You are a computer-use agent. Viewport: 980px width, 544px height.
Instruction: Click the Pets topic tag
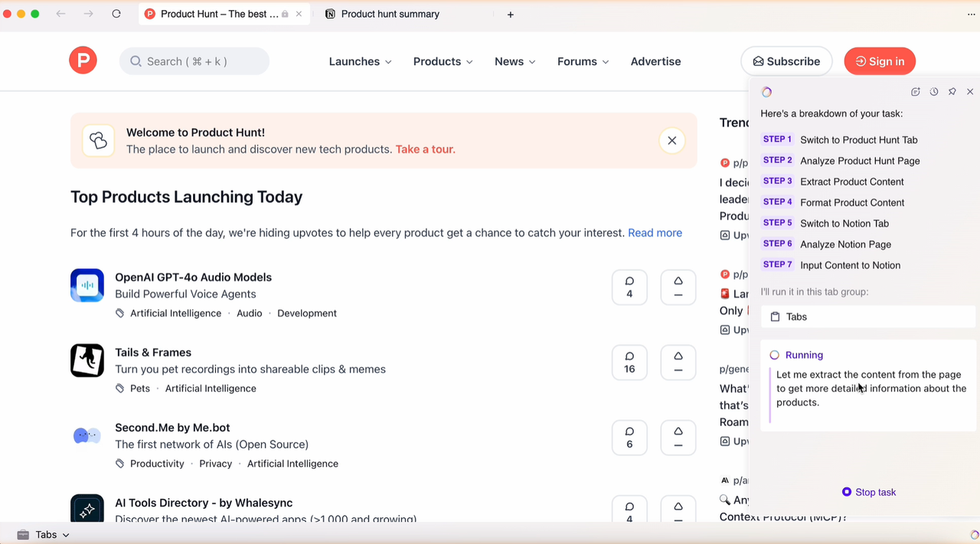tap(140, 388)
